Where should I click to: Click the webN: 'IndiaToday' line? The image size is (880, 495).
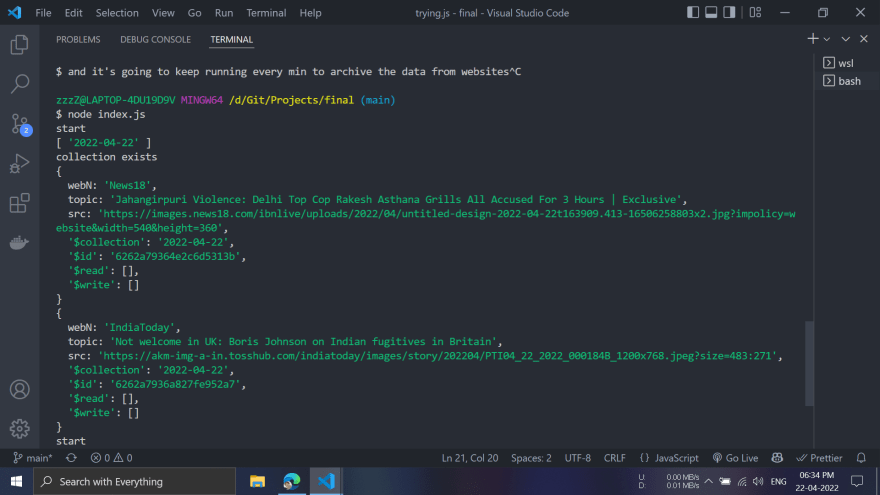pos(124,327)
